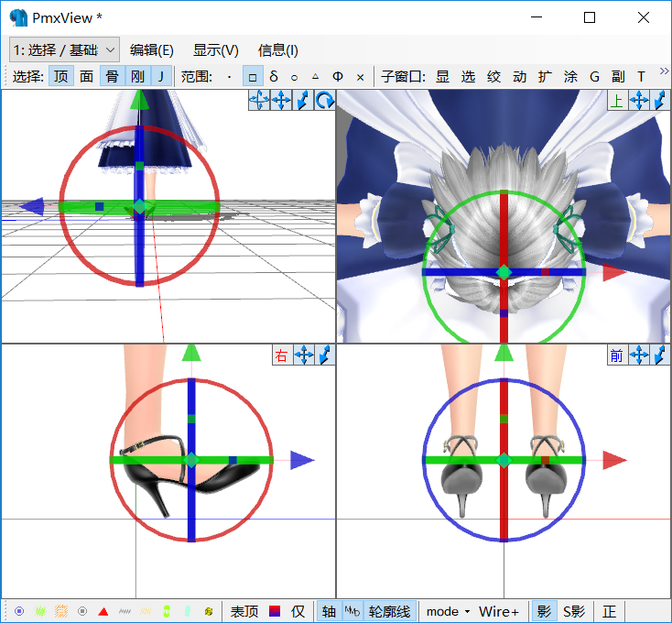Open the 信息(I) menu

point(278,50)
